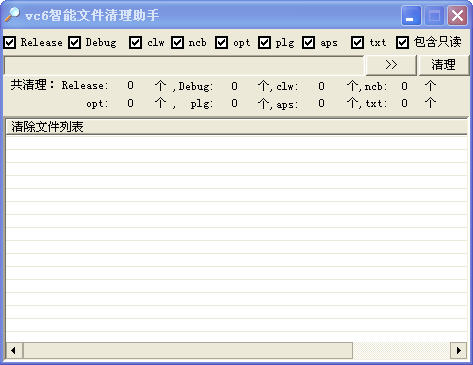Toggle the Debug checkbox

[x=74, y=43]
